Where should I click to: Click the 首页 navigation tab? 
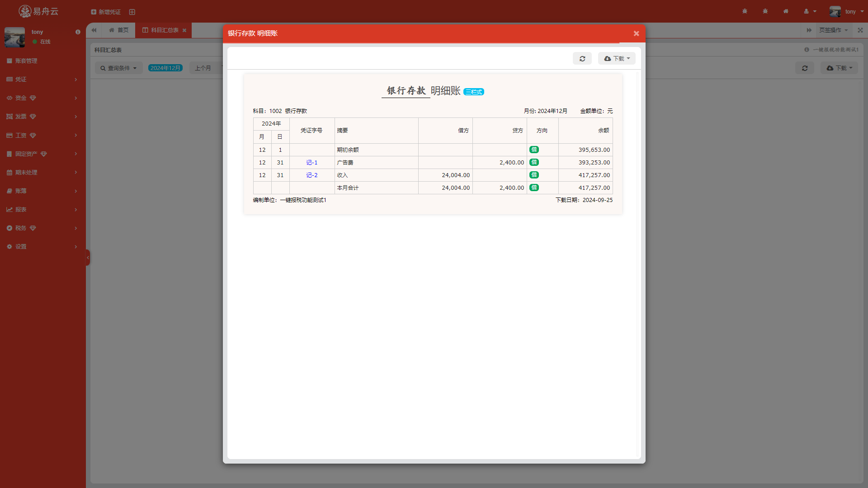coord(118,30)
